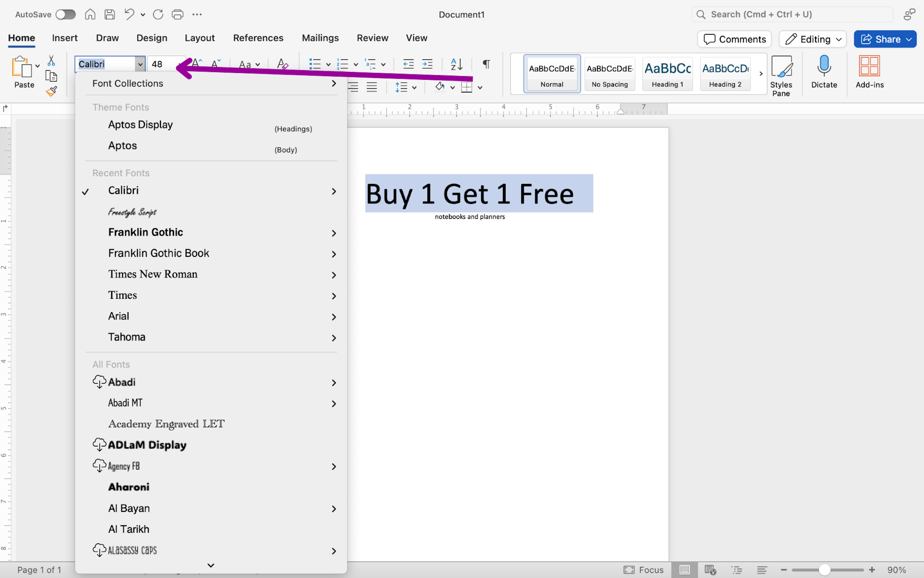The image size is (924, 578).
Task: Click the Search field in title bar
Action: coord(792,14)
